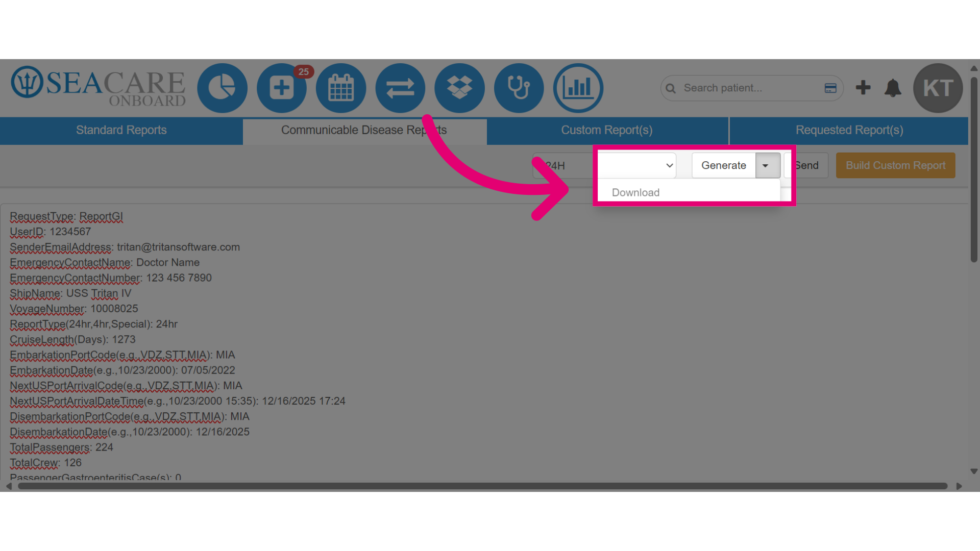Screen dimensions: 980x551
Task: Click 'TotalCrew: 126' line
Action: click(45, 462)
